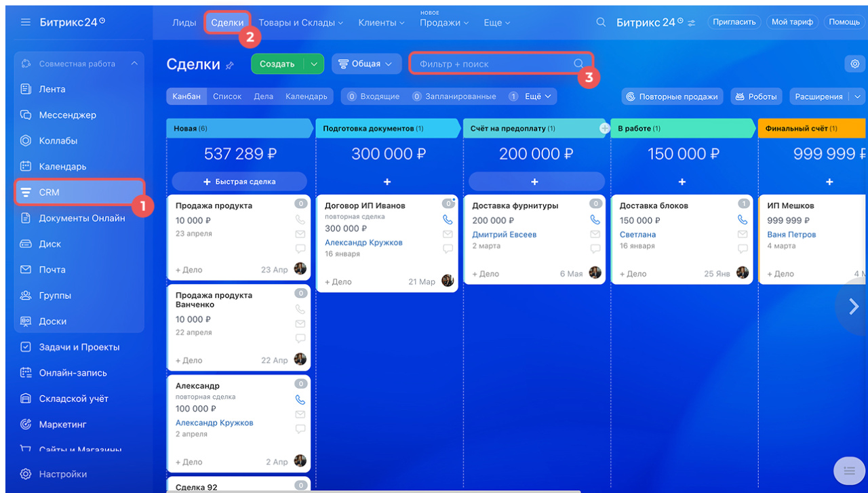868x493 pixels.
Task: Select the Список view
Action: click(227, 96)
